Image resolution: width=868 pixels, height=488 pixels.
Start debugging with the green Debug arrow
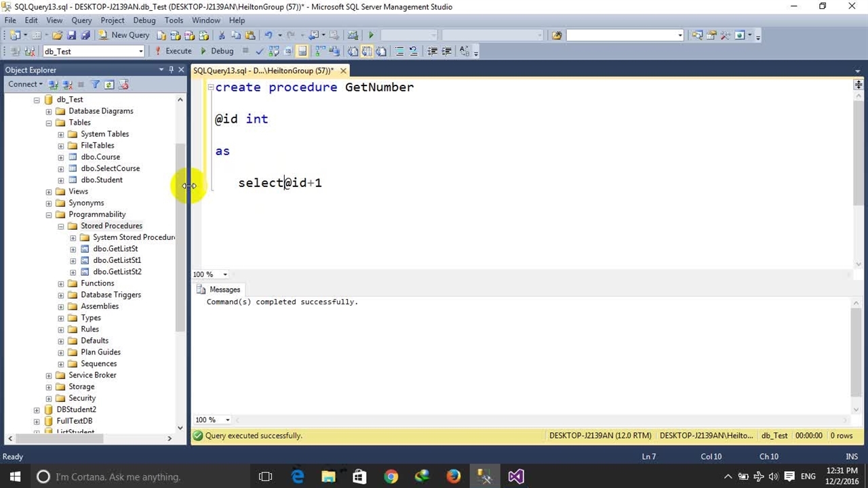(217, 51)
